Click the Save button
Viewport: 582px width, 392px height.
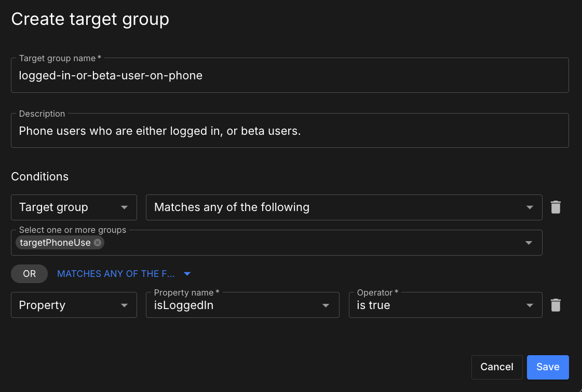click(548, 367)
